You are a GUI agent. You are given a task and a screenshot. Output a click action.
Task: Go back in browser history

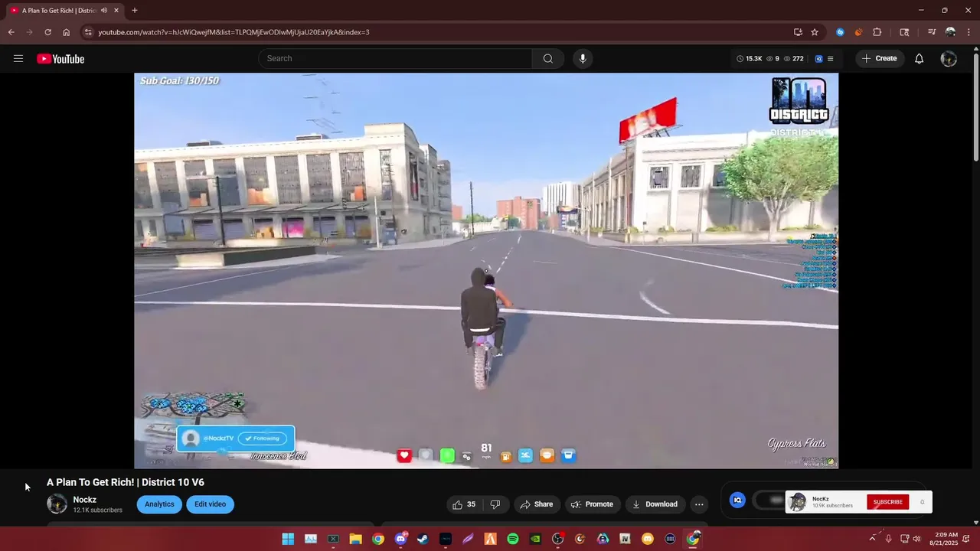click(11, 32)
